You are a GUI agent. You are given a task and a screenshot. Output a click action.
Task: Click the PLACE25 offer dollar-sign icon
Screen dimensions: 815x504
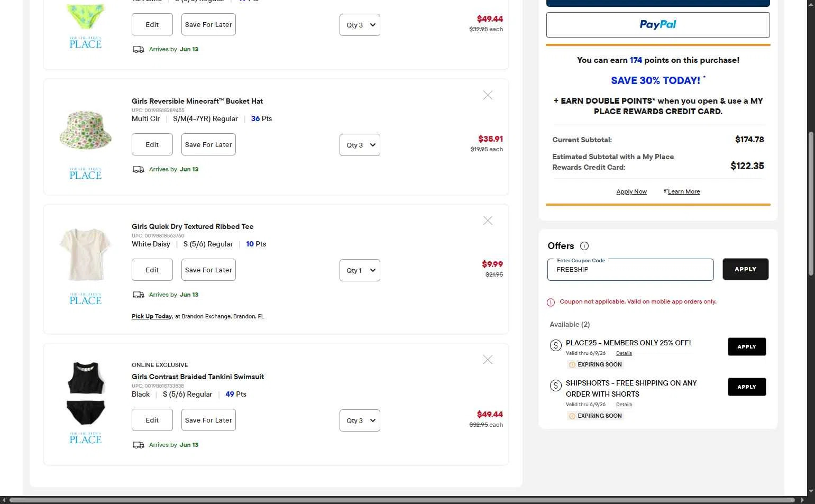556,345
